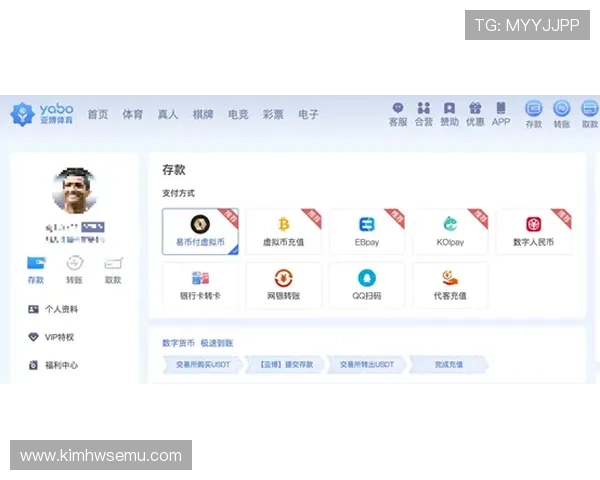The width and height of the screenshot is (600, 480).
Task: Click the 极速到账 label text
Action: (217, 343)
